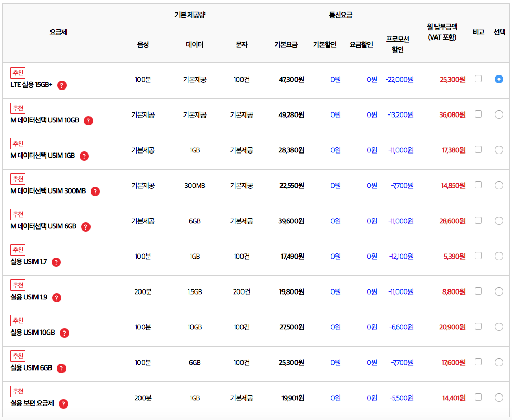The image size is (512, 420).
Task: Open help icon for M 데이터선택 USIM 10GB
Action: 88,121
